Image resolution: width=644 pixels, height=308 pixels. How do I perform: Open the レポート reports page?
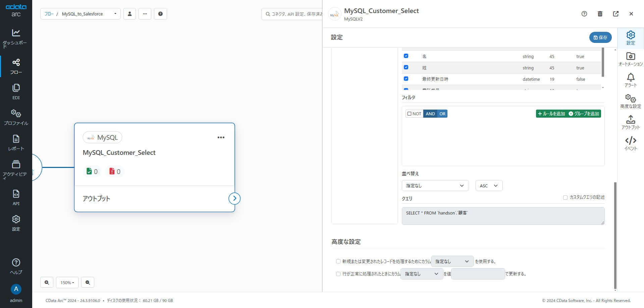click(16, 143)
